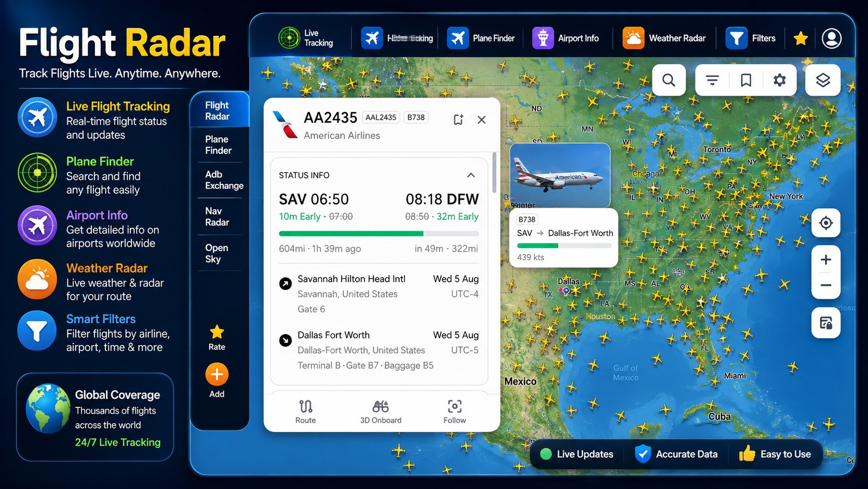Screen dimensions: 868x489
Task: Click Dallas Fort Worth arrival row
Action: (x=379, y=350)
